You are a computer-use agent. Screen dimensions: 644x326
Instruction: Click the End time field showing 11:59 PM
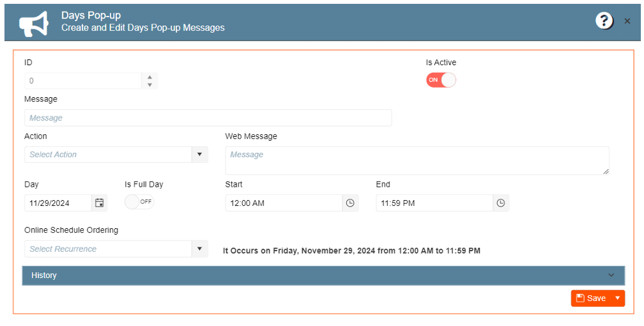[x=434, y=203]
